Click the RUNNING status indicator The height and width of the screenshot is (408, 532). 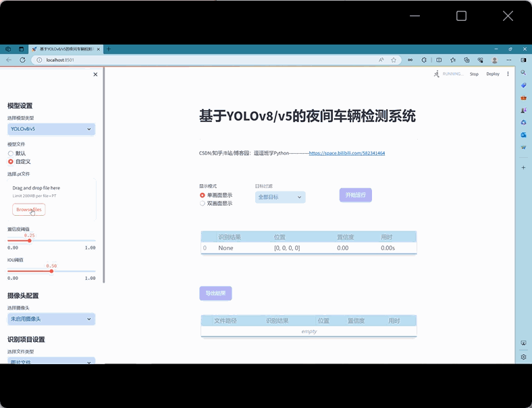coord(448,74)
